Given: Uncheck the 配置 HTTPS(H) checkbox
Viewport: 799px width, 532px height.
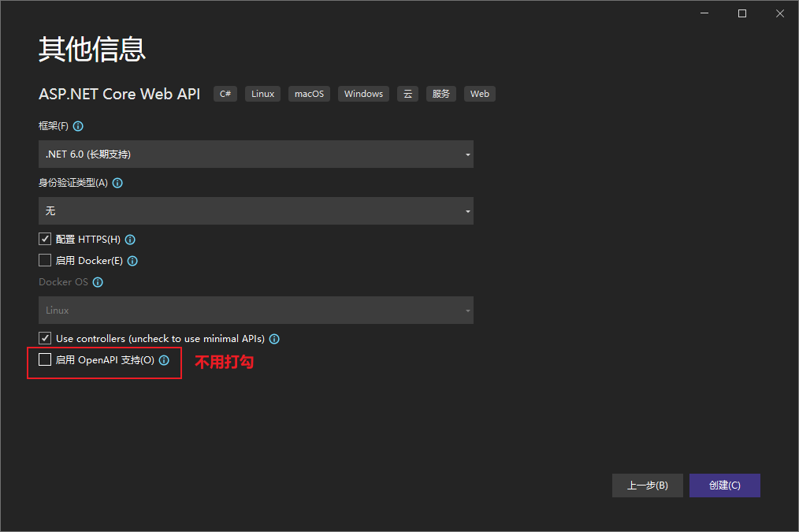Looking at the screenshot, I should click(x=45, y=239).
